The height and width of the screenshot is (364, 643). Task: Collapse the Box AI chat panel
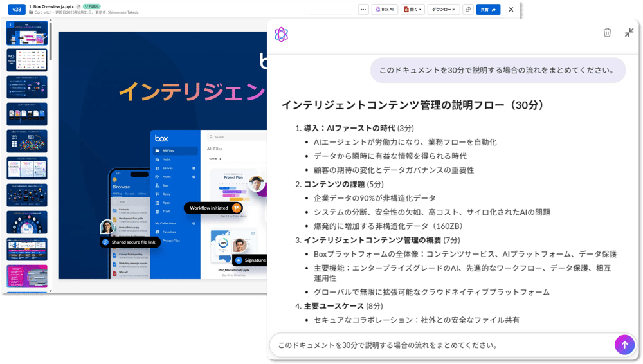coord(629,32)
